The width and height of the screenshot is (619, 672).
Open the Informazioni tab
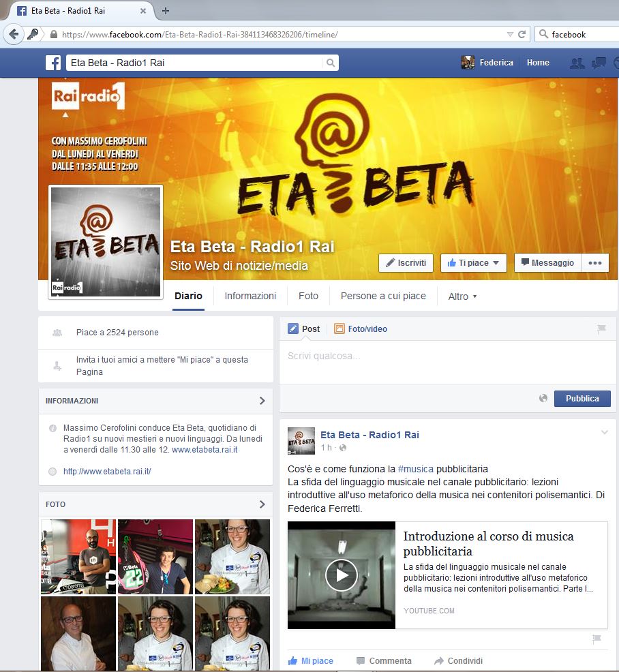click(250, 296)
